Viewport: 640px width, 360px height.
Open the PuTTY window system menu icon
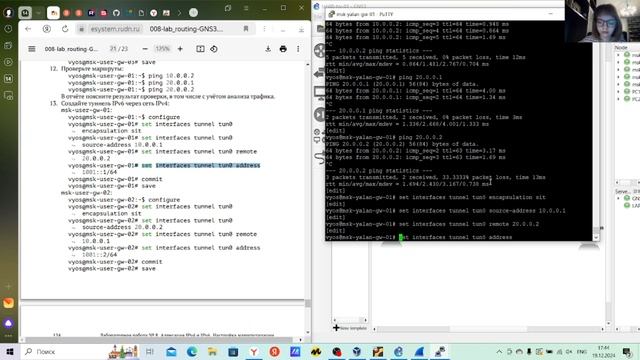coord(331,14)
